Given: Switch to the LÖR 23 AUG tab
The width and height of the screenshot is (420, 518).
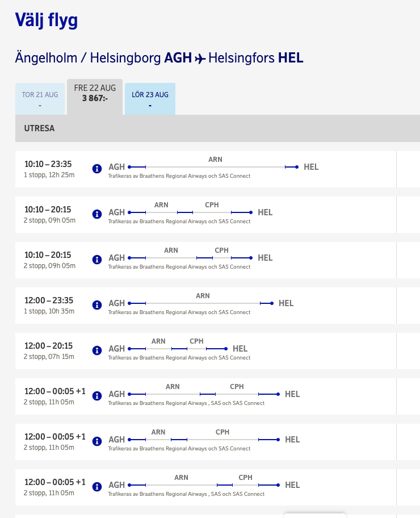Looking at the screenshot, I should click(150, 99).
